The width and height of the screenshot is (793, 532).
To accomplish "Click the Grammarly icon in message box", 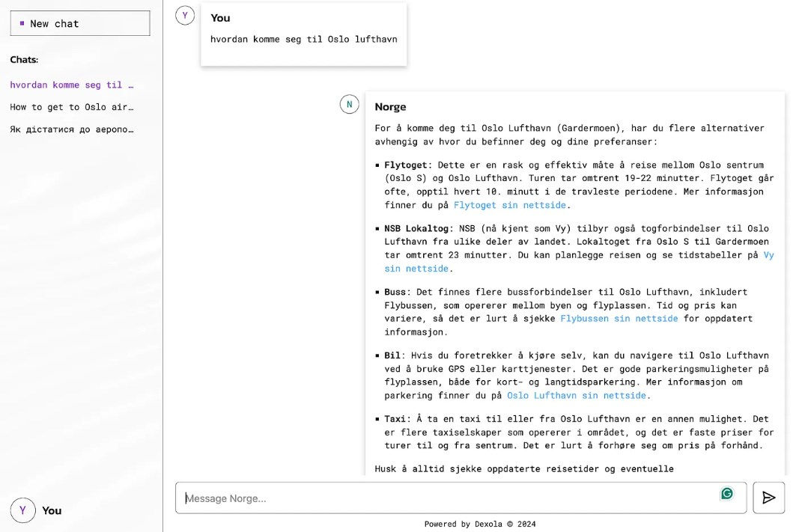I will click(727, 493).
